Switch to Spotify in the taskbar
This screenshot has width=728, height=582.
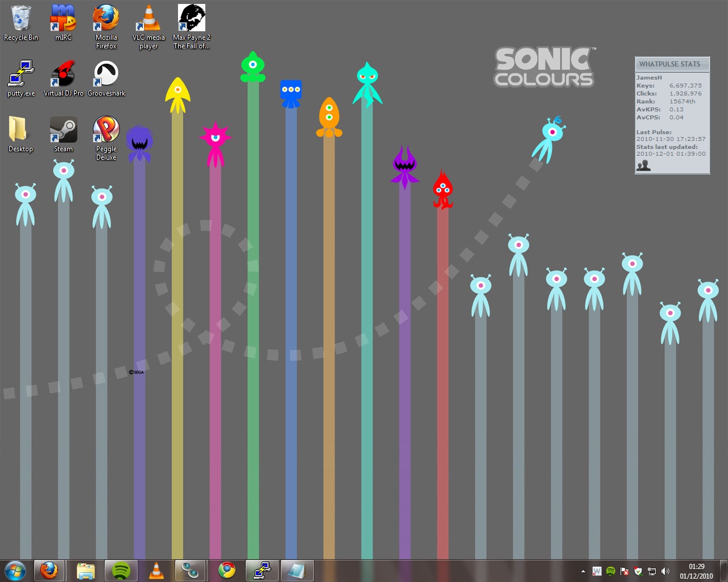pyautogui.click(x=121, y=570)
